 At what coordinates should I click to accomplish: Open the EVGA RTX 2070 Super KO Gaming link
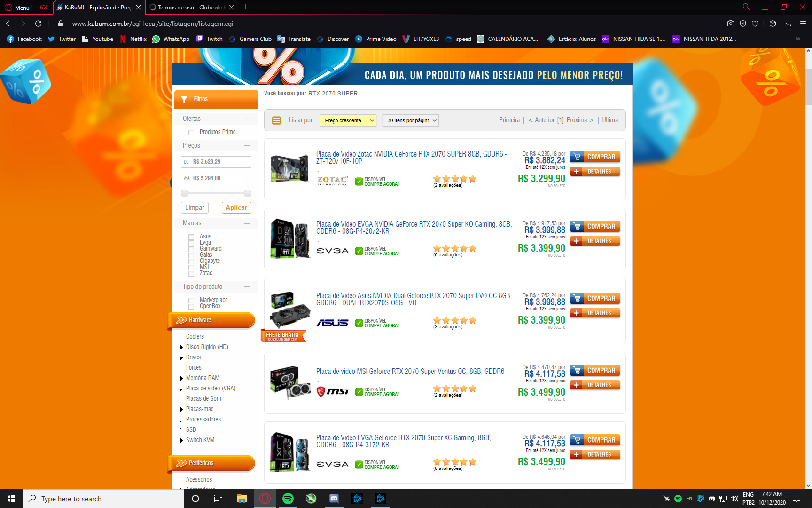coord(414,228)
